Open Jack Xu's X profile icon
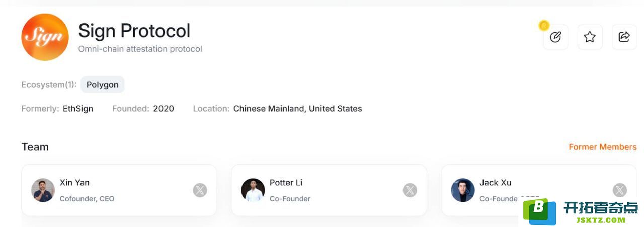644x227 pixels. 620,190
